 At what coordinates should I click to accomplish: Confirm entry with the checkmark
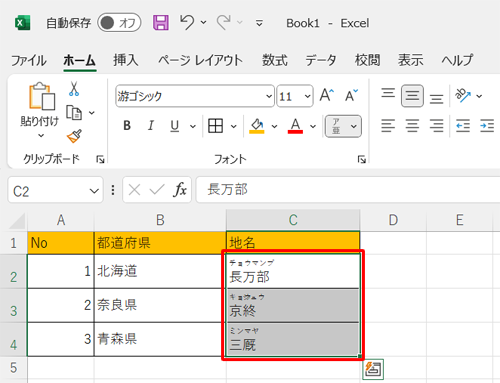tap(157, 190)
